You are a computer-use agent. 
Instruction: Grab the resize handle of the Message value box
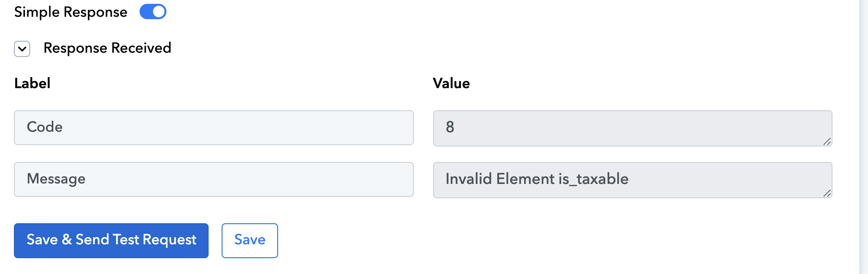click(827, 193)
